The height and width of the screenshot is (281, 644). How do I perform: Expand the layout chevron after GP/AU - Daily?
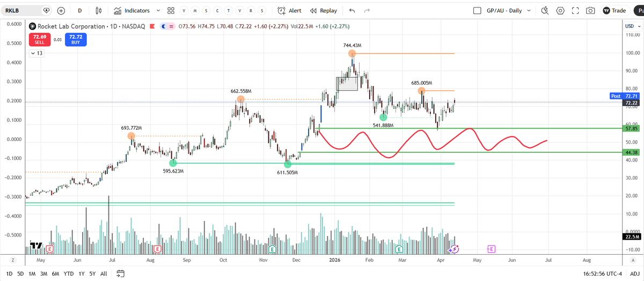point(529,10)
